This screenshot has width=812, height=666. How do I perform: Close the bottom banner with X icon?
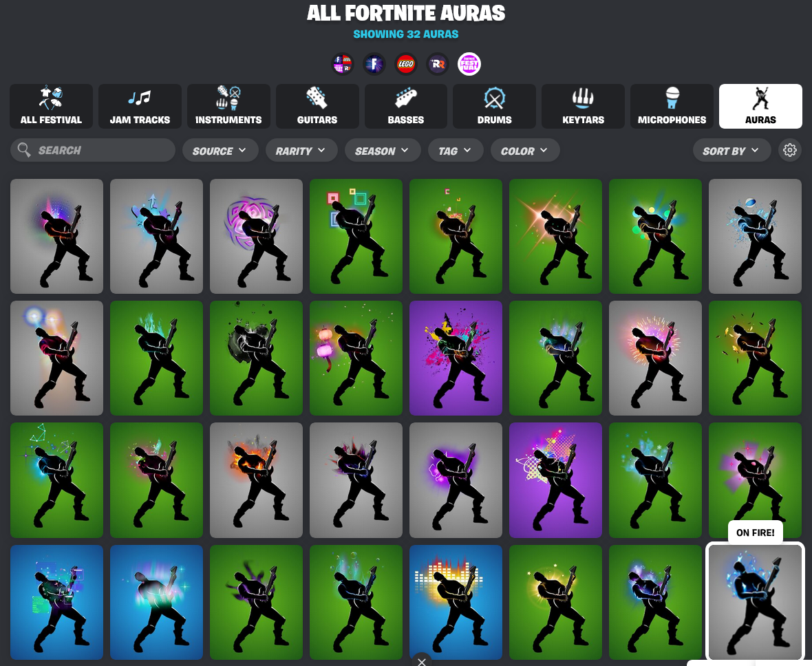point(422,661)
